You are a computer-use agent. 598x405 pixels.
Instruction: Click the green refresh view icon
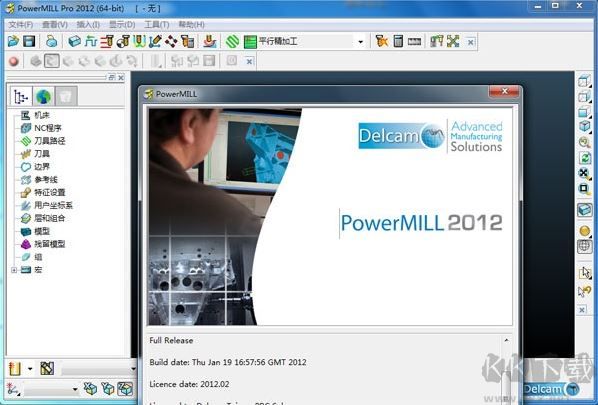584,158
